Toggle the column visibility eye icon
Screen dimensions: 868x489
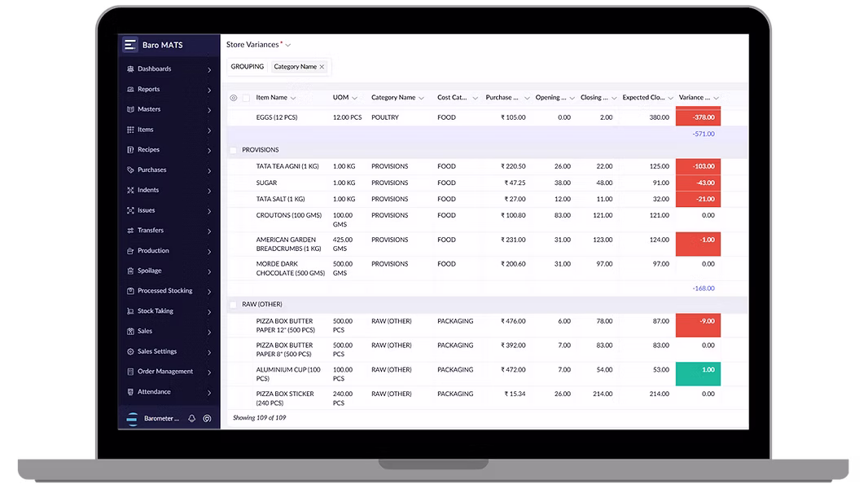[234, 98]
